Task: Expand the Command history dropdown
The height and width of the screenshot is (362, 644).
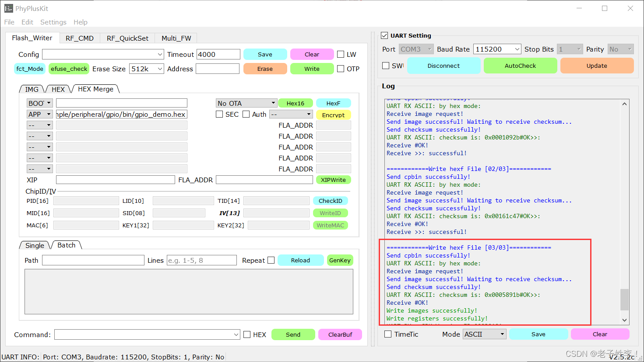Action: pos(147,334)
